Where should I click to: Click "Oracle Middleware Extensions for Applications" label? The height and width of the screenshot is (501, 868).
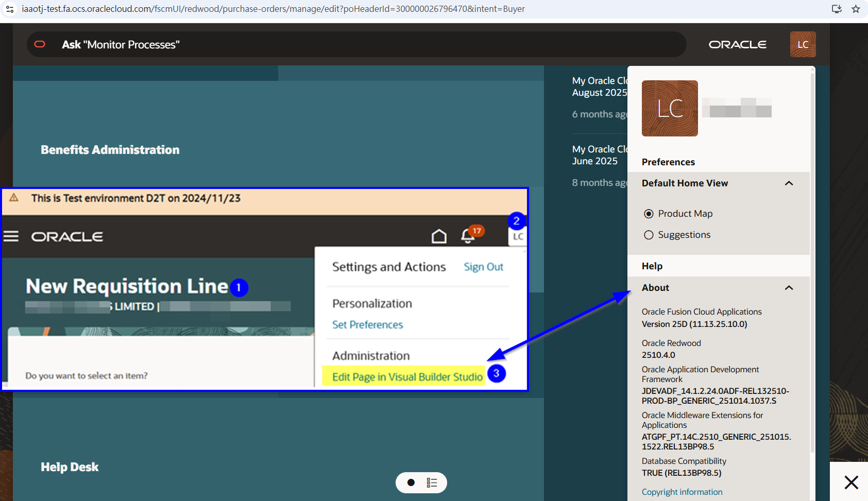703,420
